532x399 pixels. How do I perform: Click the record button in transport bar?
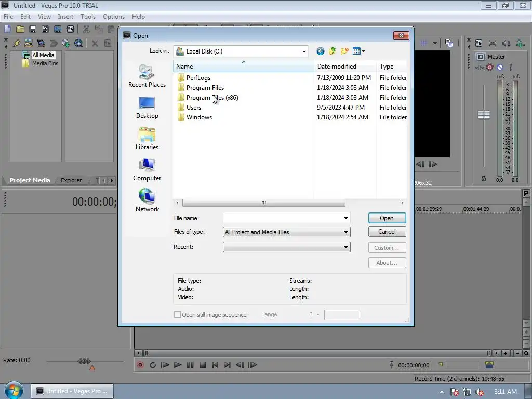pyautogui.click(x=140, y=365)
